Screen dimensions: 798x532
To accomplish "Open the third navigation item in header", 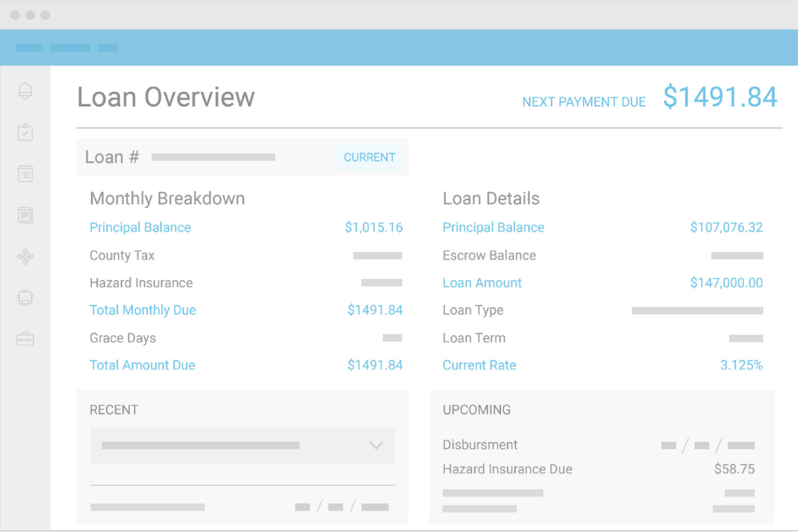I will (x=107, y=47).
